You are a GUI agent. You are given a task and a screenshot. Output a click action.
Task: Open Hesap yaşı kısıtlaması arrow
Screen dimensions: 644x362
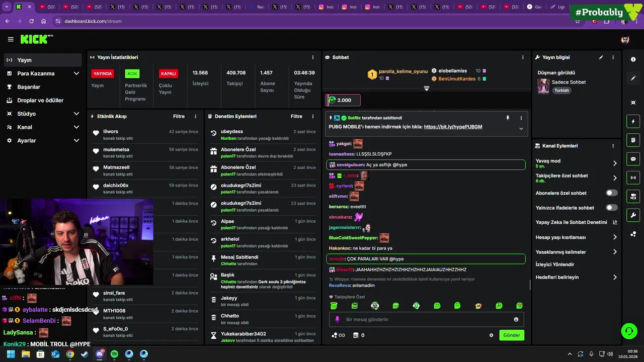[x=615, y=237]
